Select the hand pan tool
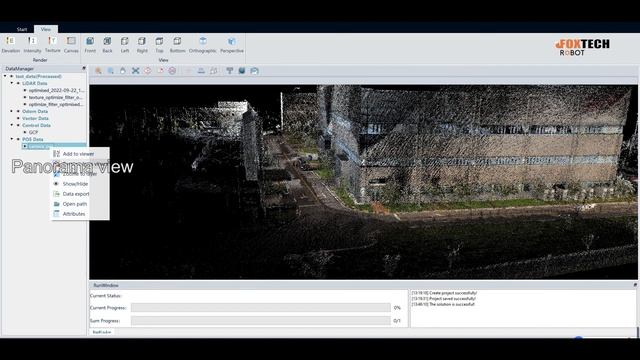This screenshot has height=360, width=640. tap(123, 71)
